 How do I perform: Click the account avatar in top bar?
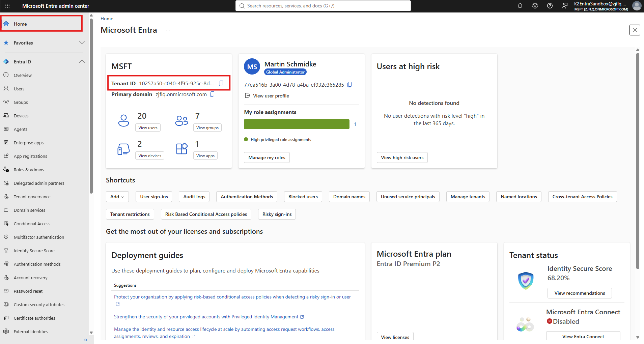point(637,6)
